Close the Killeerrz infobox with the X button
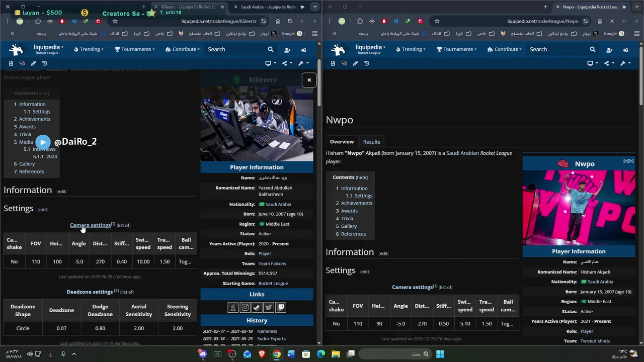 [309, 80]
